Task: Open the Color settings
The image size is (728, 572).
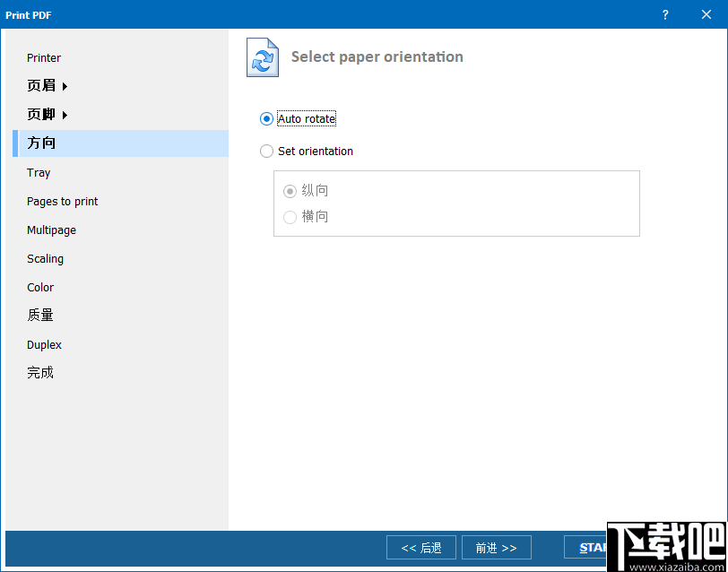Action: (x=40, y=287)
